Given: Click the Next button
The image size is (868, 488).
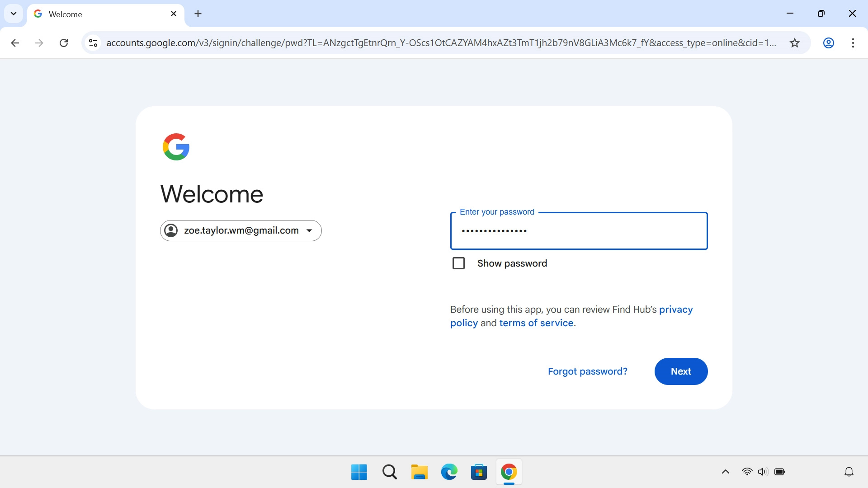Looking at the screenshot, I should [x=681, y=371].
